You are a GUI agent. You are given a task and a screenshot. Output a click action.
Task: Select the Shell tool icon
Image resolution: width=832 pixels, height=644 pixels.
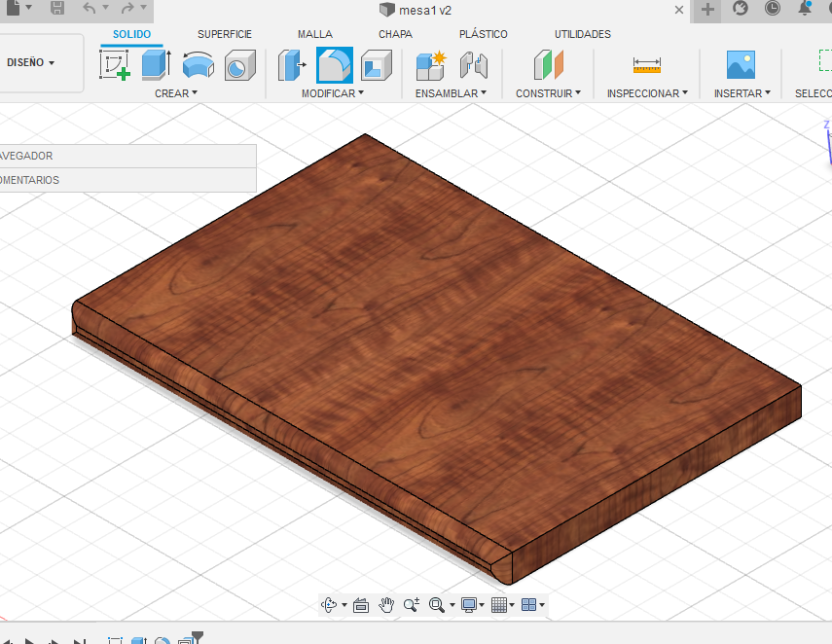coord(376,65)
